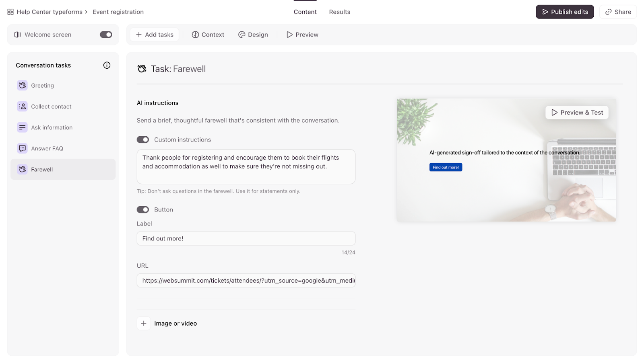The width and height of the screenshot is (644, 363).
Task: Select the Greeting task icon
Action: pos(23,85)
